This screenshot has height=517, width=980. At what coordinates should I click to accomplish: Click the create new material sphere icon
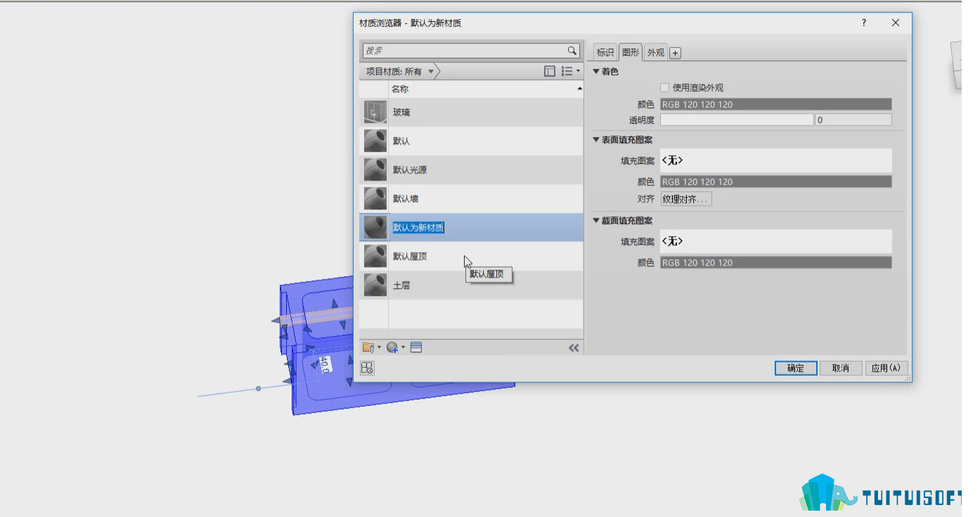coord(392,347)
